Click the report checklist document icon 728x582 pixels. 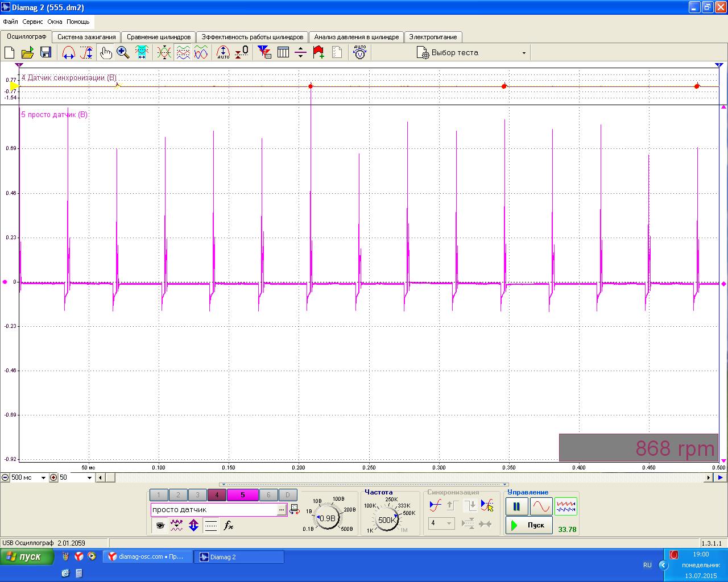(x=337, y=53)
